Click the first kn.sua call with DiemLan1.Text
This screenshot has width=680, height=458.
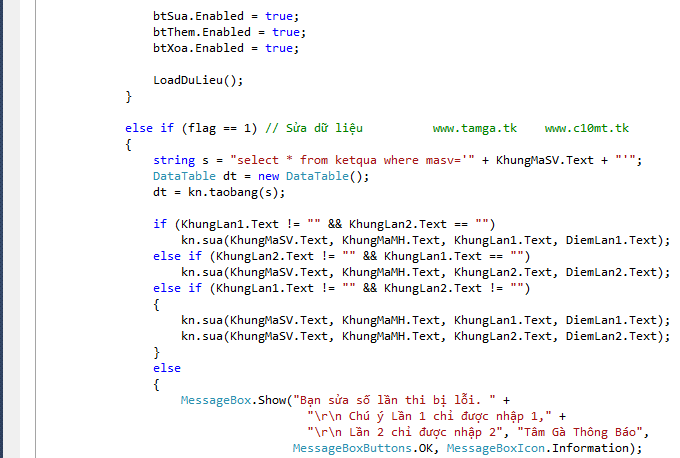(x=425, y=240)
